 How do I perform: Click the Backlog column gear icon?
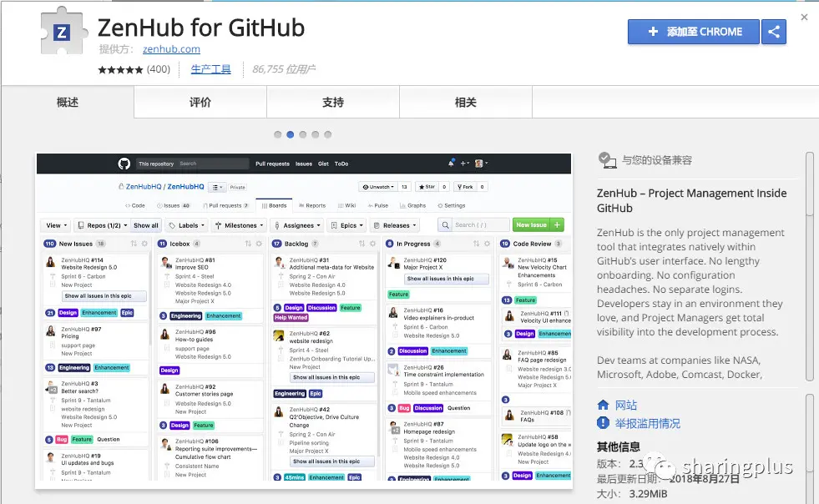pyautogui.click(x=372, y=244)
